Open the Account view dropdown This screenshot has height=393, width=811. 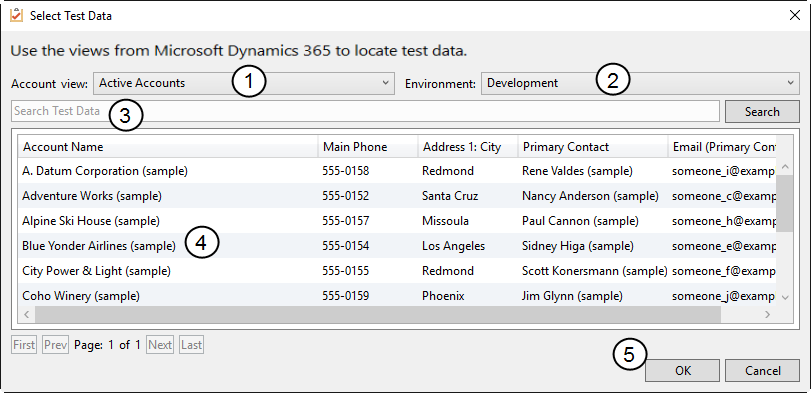click(244, 83)
